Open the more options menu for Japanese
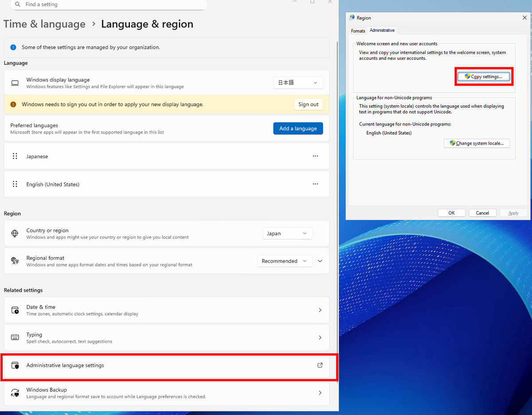This screenshot has height=415, width=532. tap(315, 156)
